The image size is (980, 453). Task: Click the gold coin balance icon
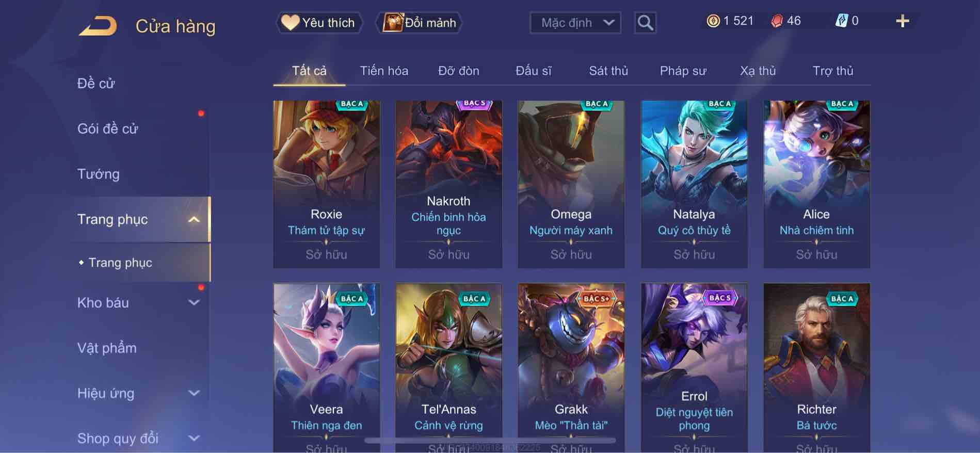point(713,21)
